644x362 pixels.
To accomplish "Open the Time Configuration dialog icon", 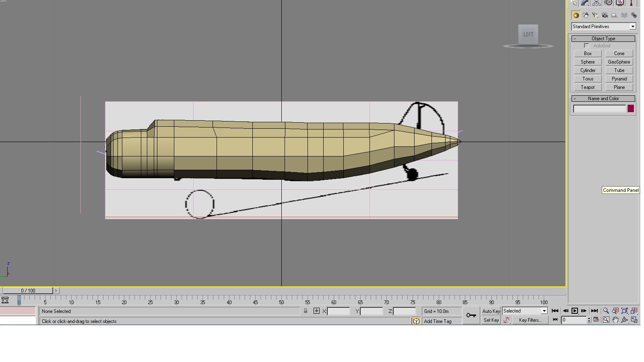I will click(596, 320).
